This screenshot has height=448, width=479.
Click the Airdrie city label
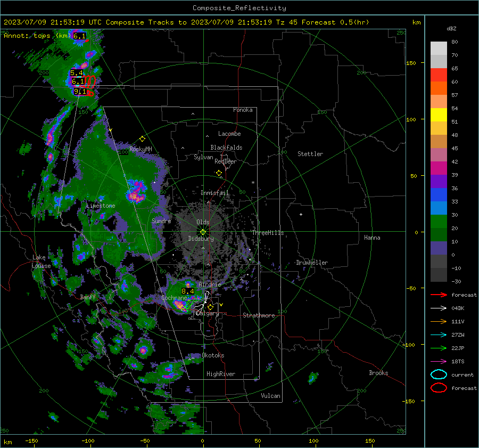(x=210, y=284)
